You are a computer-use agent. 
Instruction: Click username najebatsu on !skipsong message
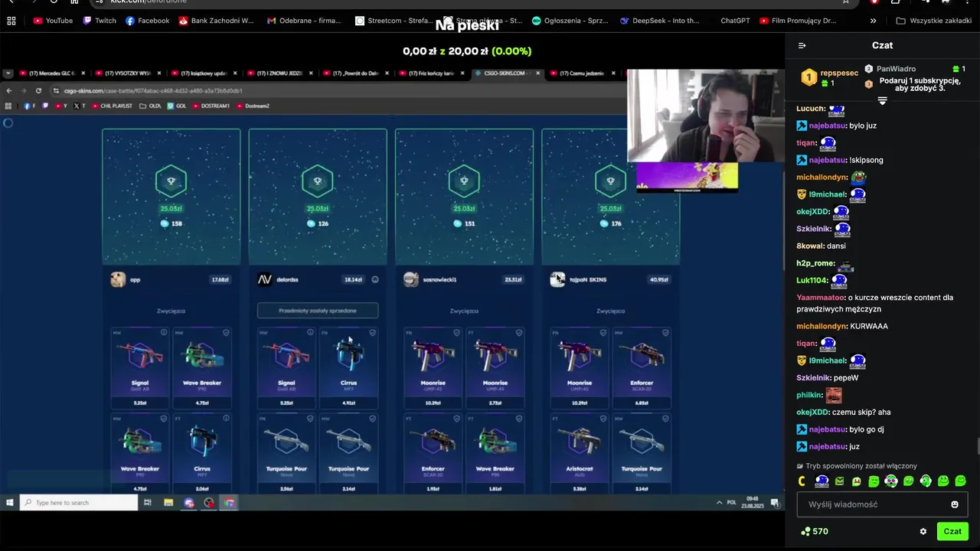pyautogui.click(x=827, y=160)
